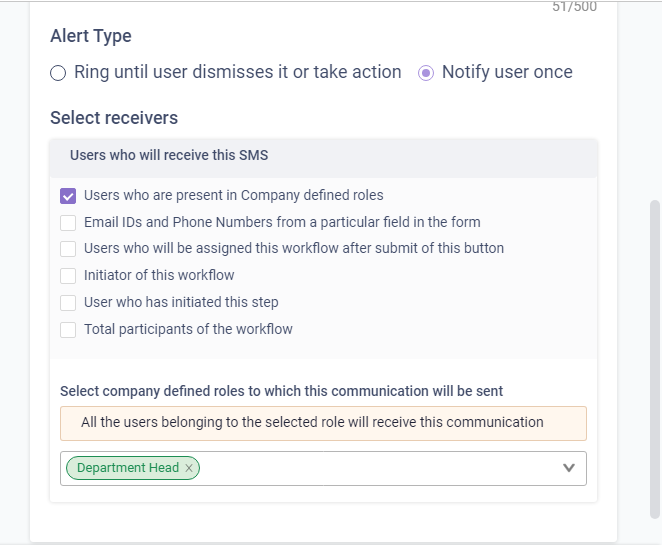662x545 pixels.
Task: Click the 'Users who will receive this SMS' header
Action: [169, 156]
